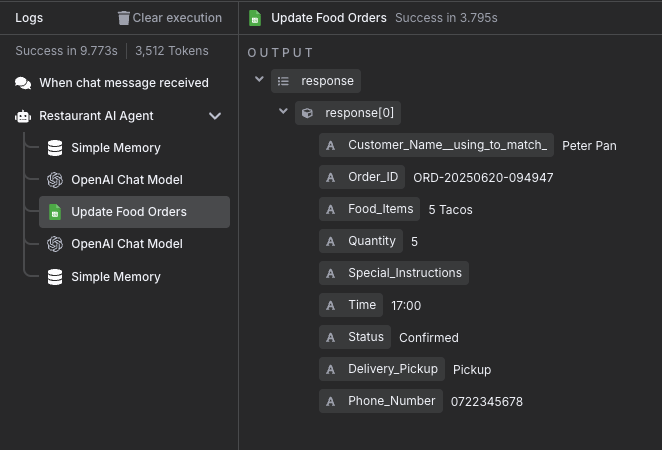Select the Update Food Orders log entry
This screenshot has height=450, width=662.
point(134,212)
